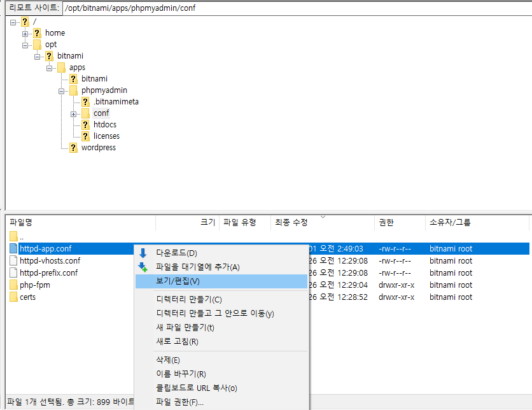Choose File permissions (파일 권한) entry
Viewport: 532px width, 410px height.
pyautogui.click(x=221, y=402)
